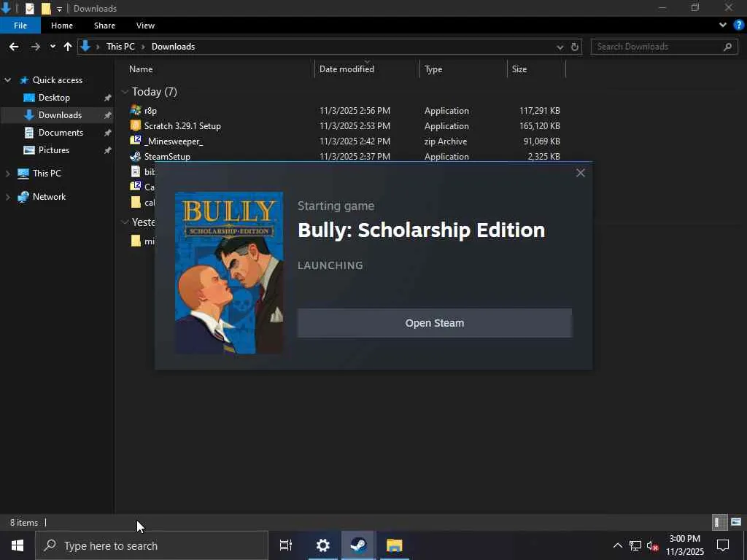The height and width of the screenshot is (560, 747).
Task: Click the Scratch setup file icon
Action: (136, 125)
